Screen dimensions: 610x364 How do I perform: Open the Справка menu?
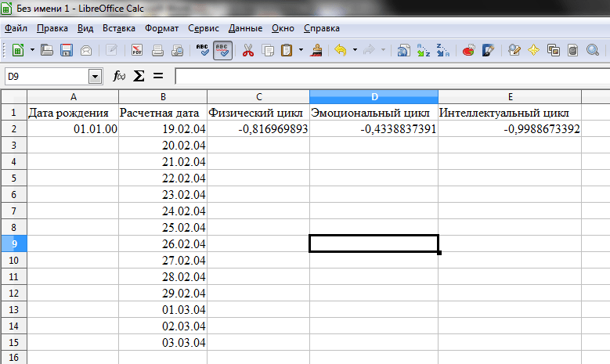click(321, 28)
